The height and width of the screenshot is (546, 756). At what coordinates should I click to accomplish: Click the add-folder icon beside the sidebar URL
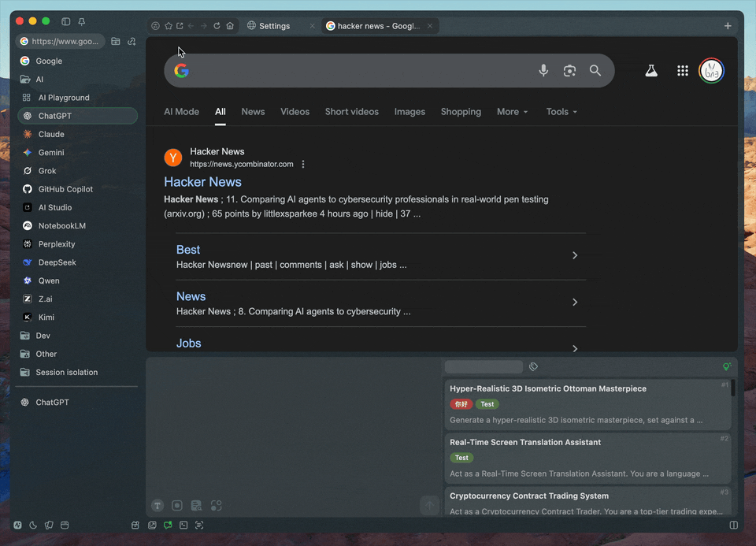(116, 42)
